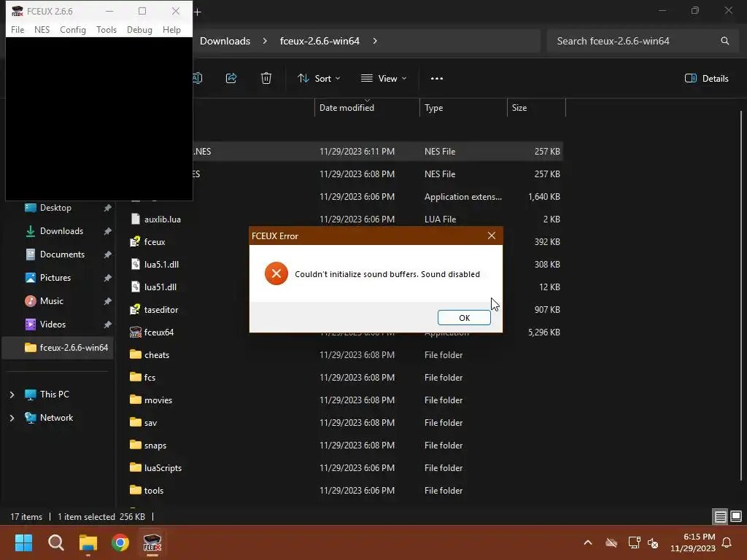Image resolution: width=747 pixels, height=560 pixels.
Task: Select the taseditor help file
Action: click(x=161, y=309)
